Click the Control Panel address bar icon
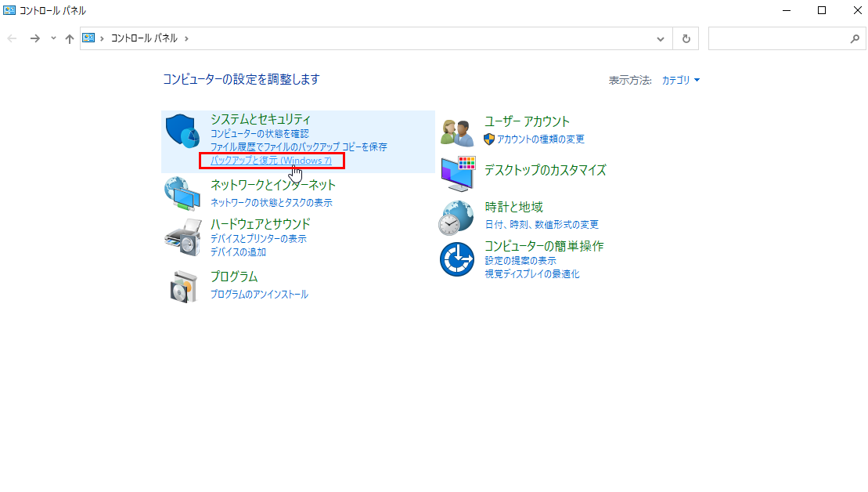 tap(88, 38)
